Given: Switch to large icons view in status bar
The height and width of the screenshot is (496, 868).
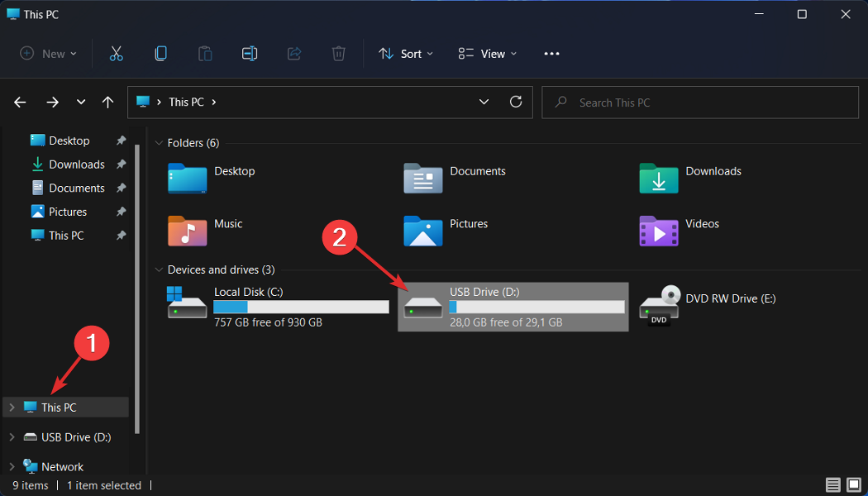Looking at the screenshot, I should (854, 485).
